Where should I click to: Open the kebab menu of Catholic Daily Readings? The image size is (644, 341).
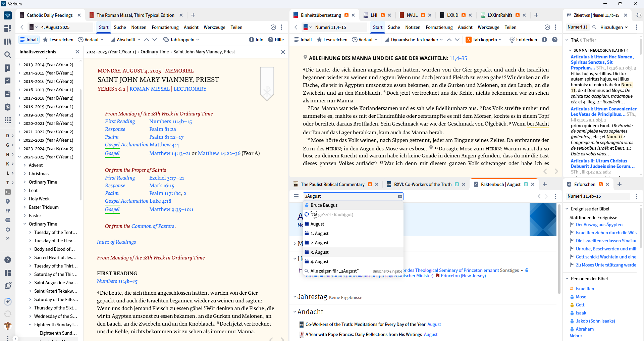(281, 27)
